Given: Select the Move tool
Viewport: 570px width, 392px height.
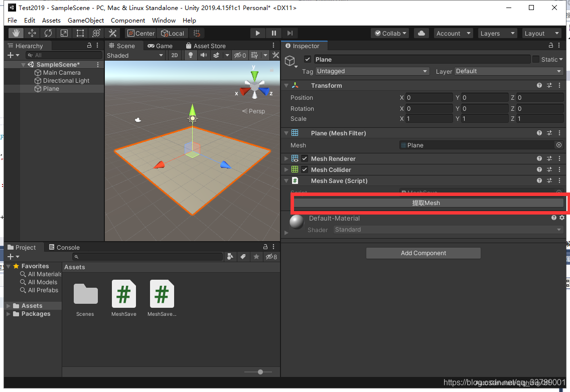Looking at the screenshot, I should [x=32, y=33].
